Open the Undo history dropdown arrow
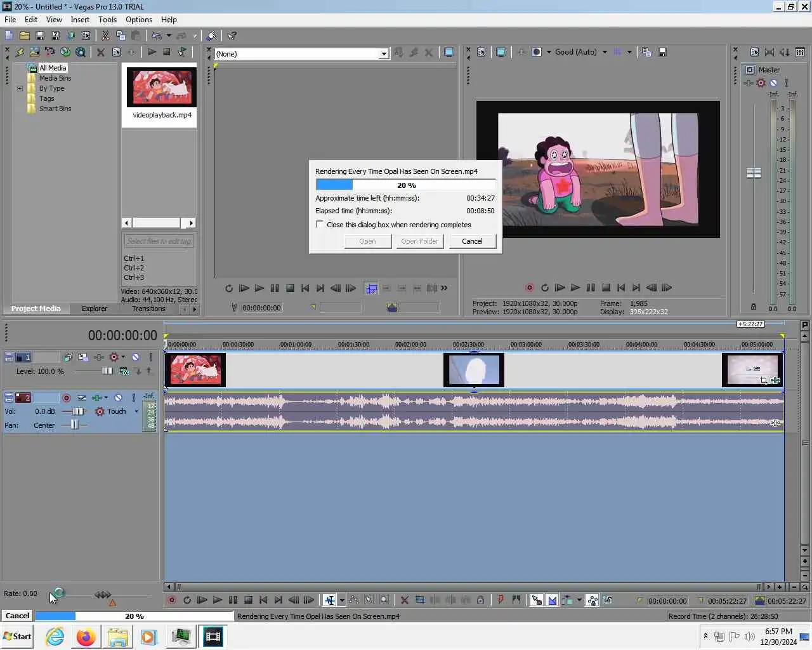Image resolution: width=812 pixels, height=650 pixels. click(x=169, y=36)
